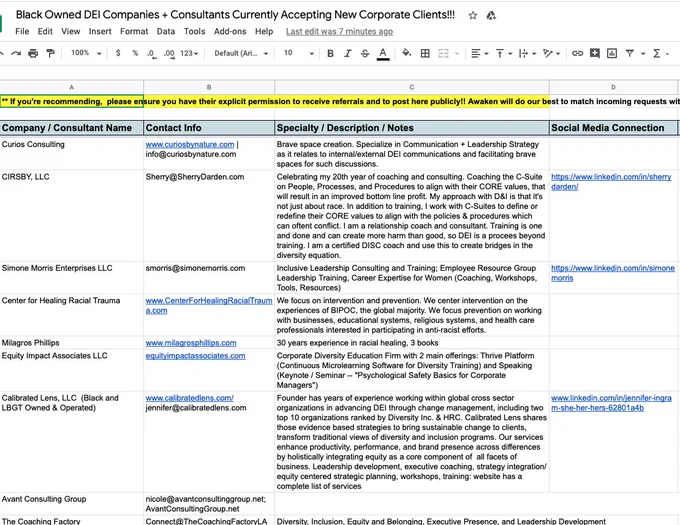Insert a comment via toolbar icon
This screenshot has width=680, height=525.
pos(595,53)
